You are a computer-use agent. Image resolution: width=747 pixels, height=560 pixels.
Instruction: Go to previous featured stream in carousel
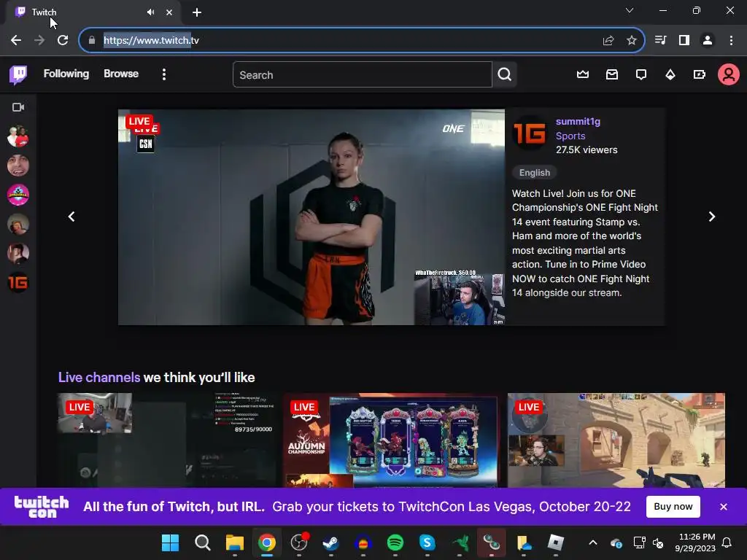(71, 217)
